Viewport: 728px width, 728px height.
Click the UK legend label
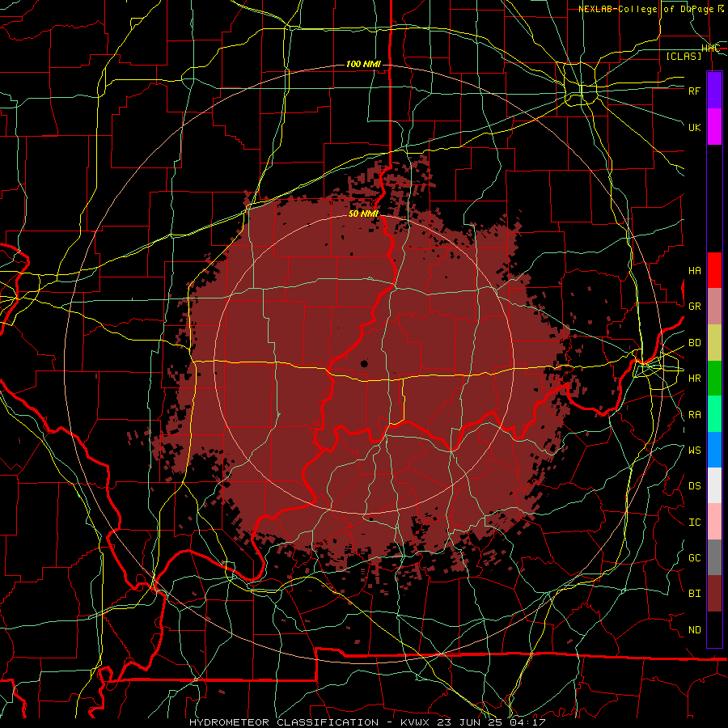point(694,127)
